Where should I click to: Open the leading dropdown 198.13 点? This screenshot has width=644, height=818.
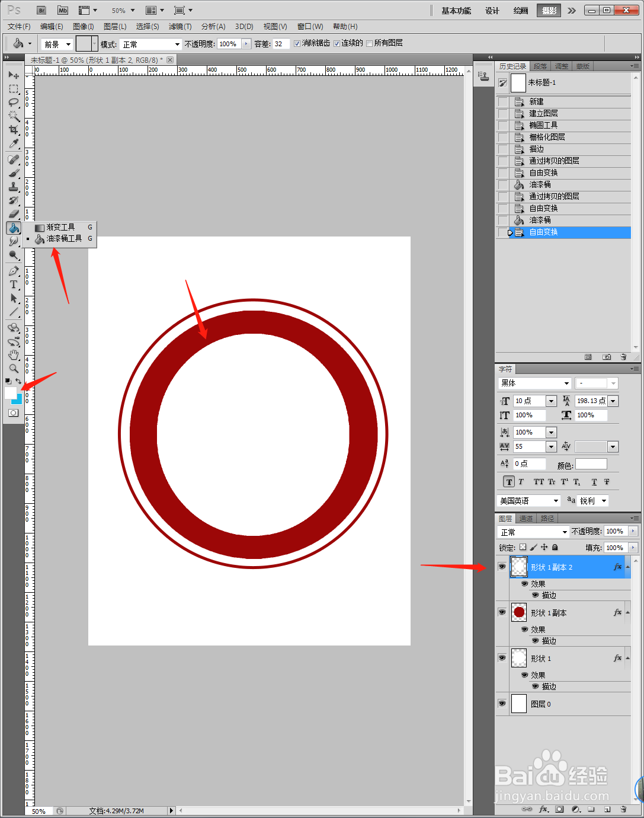[x=613, y=401]
